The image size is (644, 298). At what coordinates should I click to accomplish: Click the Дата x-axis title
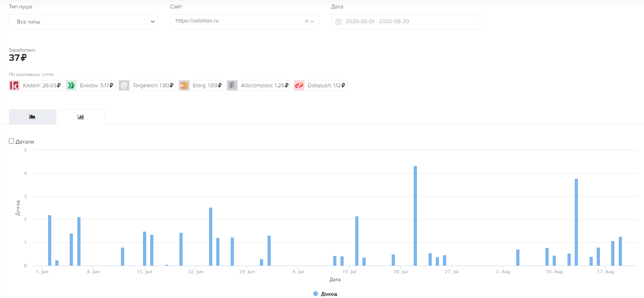click(x=335, y=280)
